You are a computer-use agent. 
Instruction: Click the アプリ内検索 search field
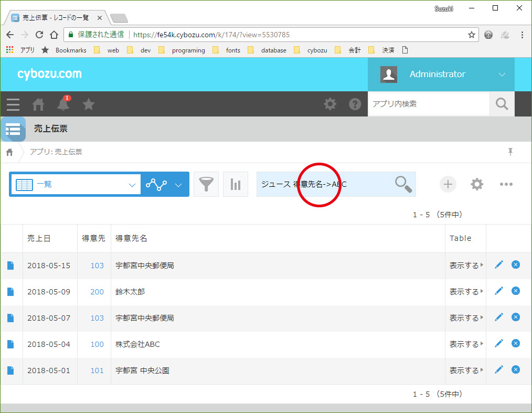tap(428, 104)
